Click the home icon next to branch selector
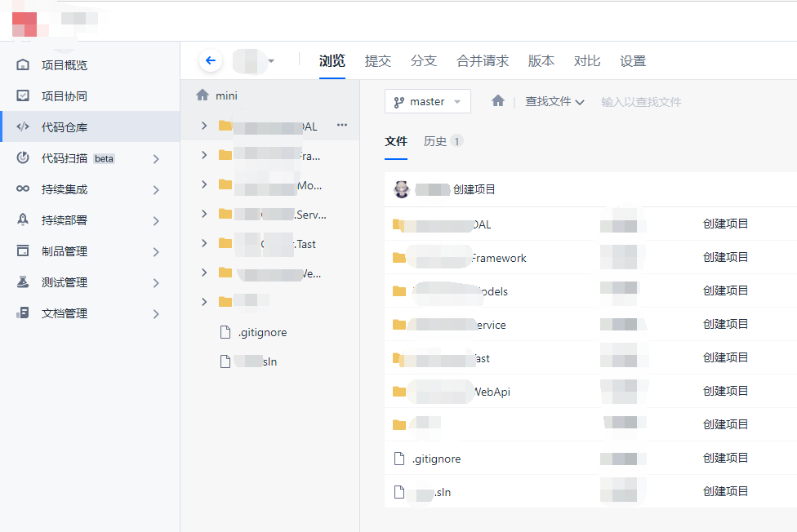797x532 pixels. click(x=498, y=101)
